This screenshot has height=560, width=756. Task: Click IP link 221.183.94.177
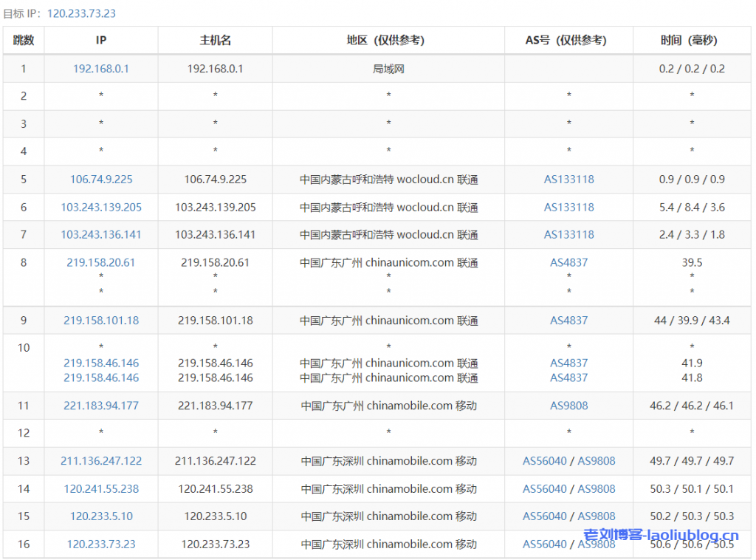[x=101, y=405]
